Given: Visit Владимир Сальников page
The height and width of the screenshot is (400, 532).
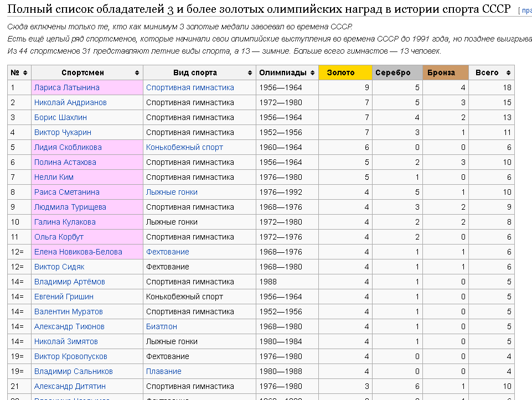Looking at the screenshot, I should pos(73,371).
